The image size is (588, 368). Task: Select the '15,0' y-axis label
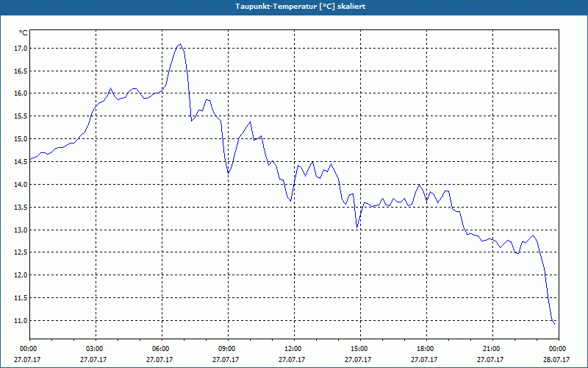click(21, 139)
